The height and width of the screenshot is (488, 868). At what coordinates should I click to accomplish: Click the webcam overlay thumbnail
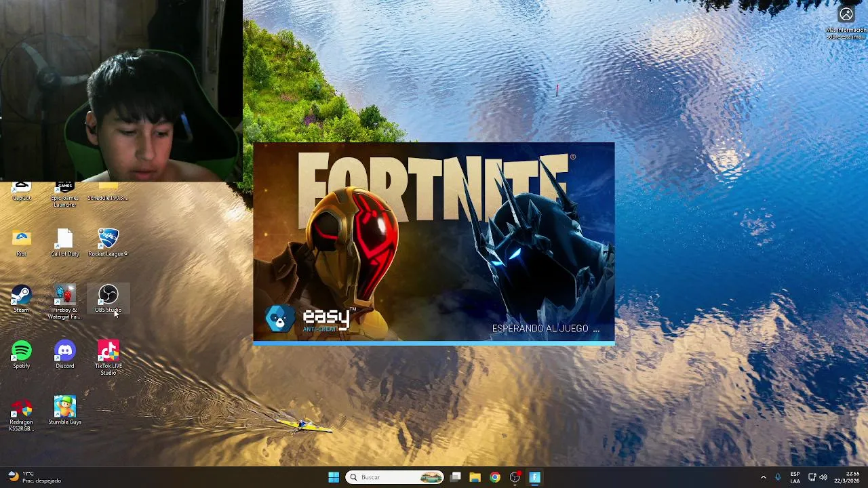tap(121, 91)
